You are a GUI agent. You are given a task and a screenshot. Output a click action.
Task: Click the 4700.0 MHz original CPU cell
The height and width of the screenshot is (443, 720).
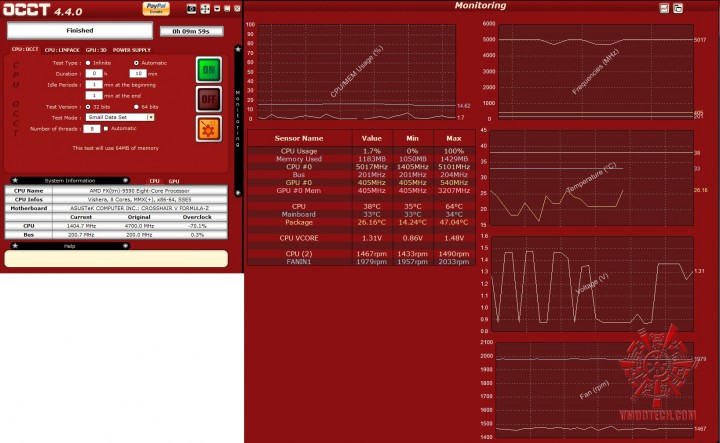click(x=139, y=226)
